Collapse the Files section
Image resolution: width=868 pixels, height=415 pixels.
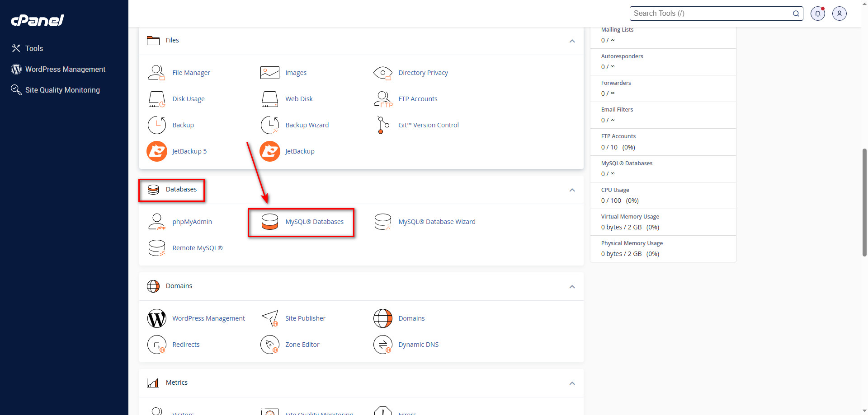click(x=572, y=41)
